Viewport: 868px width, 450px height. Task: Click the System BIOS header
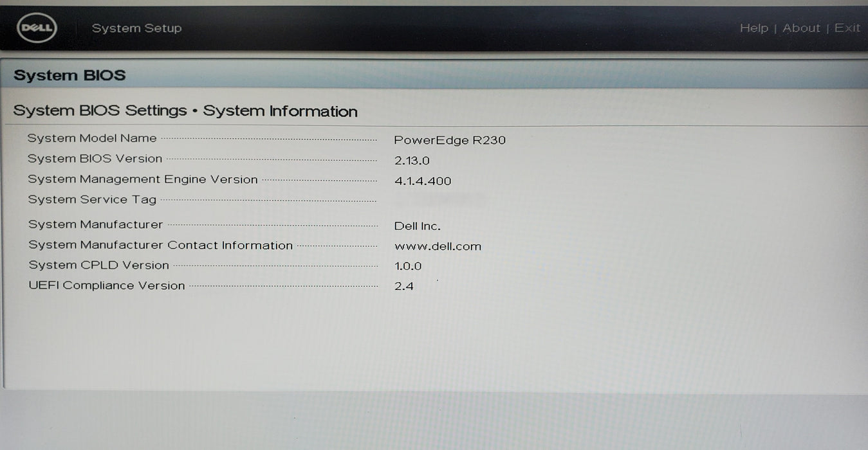[69, 75]
